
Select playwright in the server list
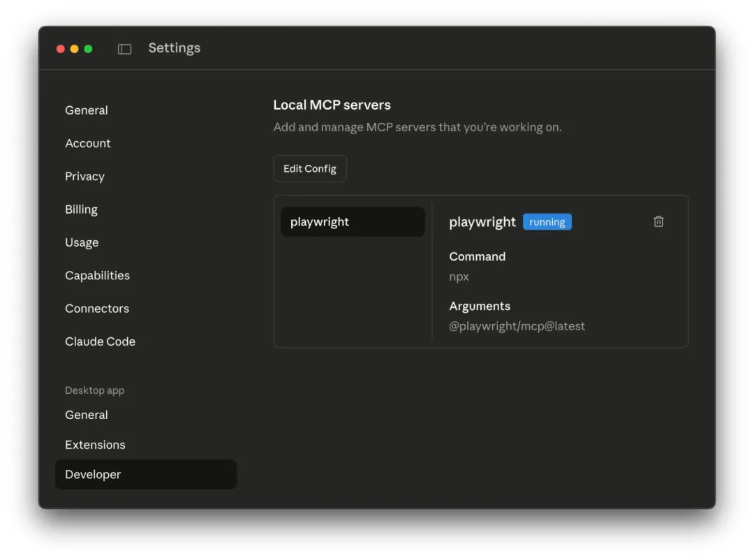tap(353, 222)
